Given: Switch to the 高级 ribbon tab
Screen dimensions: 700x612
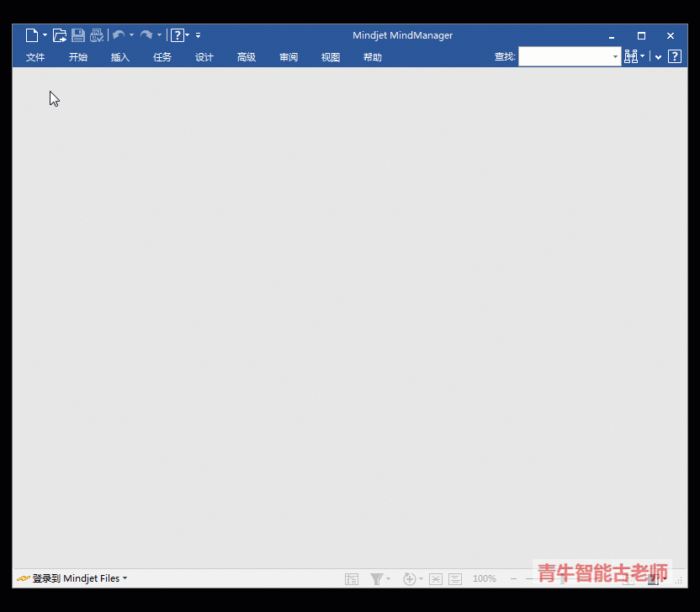Looking at the screenshot, I should [x=246, y=57].
